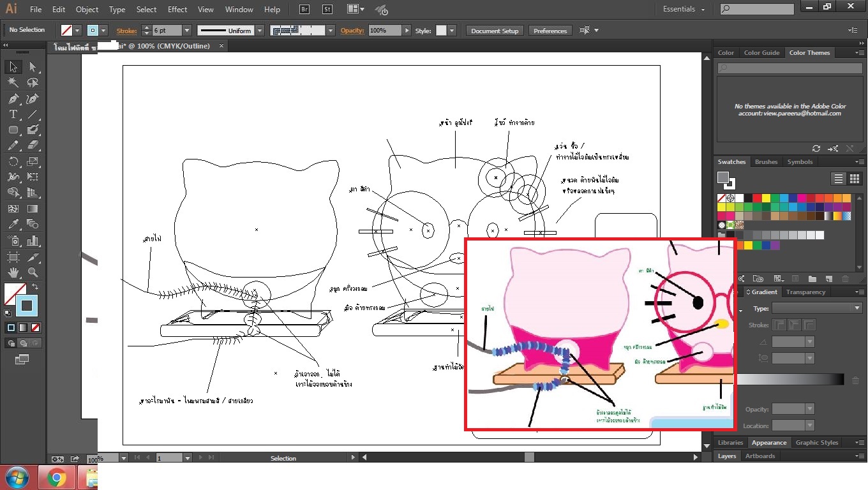The image size is (868, 490).
Task: Select the Zoom tool
Action: pos(33,273)
